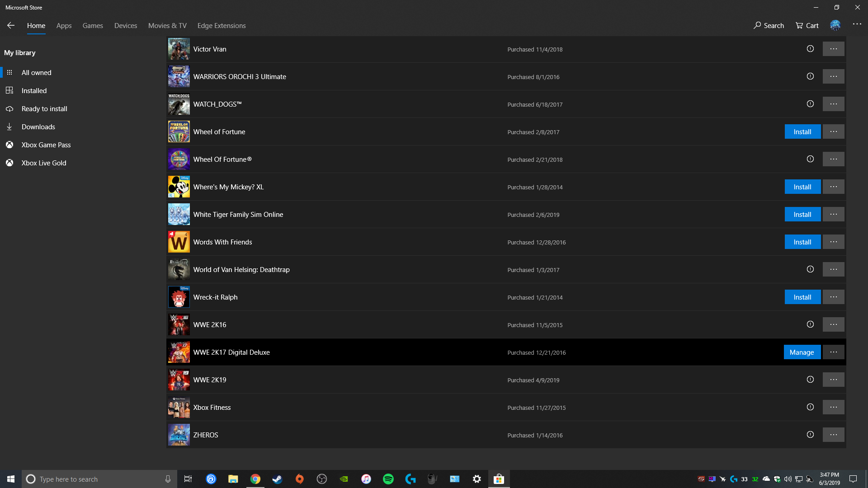Switch to the Home tab
Image resolution: width=868 pixels, height=488 pixels.
click(36, 25)
